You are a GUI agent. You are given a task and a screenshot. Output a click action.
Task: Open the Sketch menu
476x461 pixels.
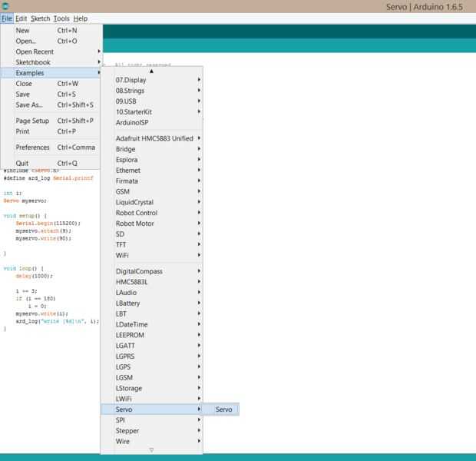point(41,18)
